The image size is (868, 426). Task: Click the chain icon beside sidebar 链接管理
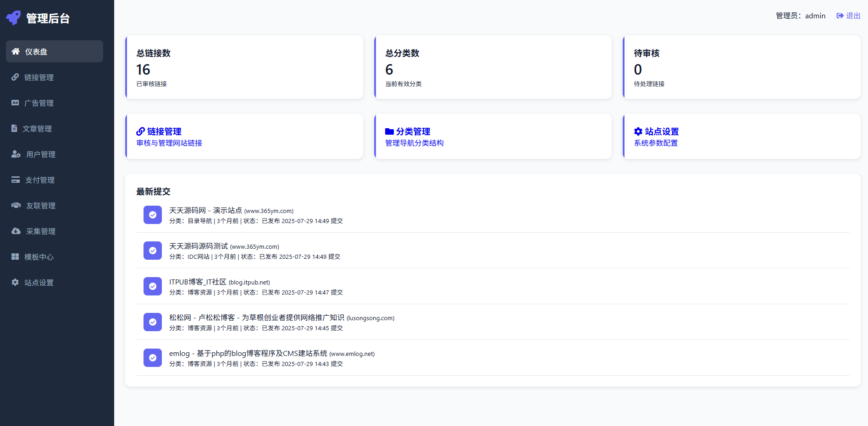15,77
